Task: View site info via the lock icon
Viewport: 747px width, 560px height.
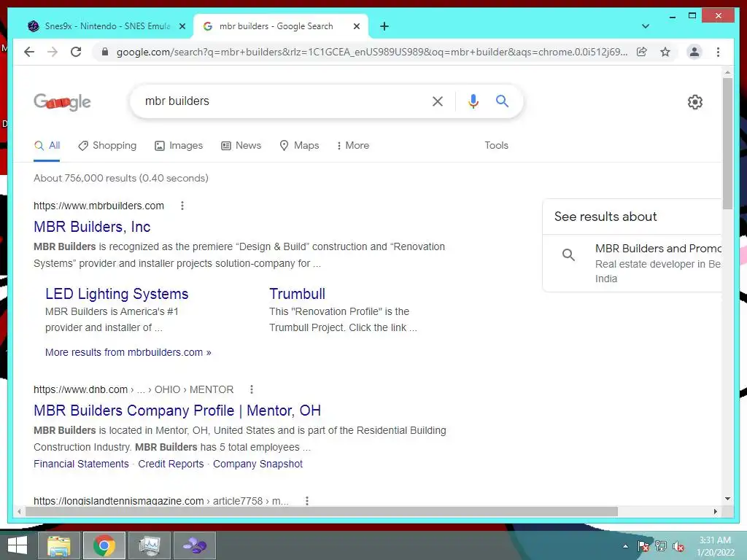Action: (x=105, y=52)
